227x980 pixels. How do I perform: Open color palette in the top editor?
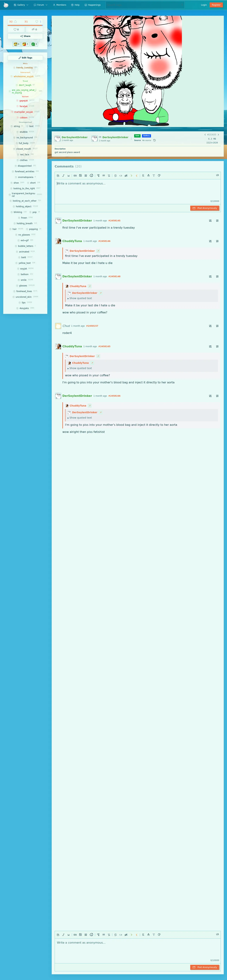tap(159, 175)
